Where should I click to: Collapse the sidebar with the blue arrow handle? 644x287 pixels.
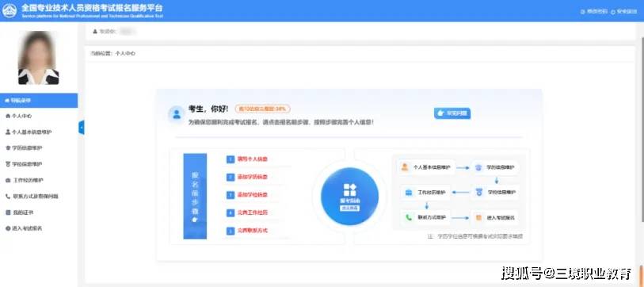[x=82, y=128]
